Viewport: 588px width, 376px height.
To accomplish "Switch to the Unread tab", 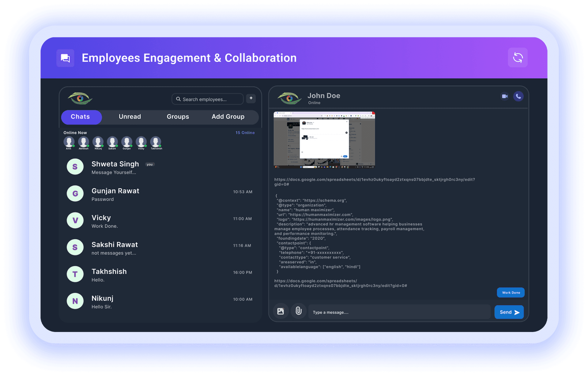I will 130,117.
